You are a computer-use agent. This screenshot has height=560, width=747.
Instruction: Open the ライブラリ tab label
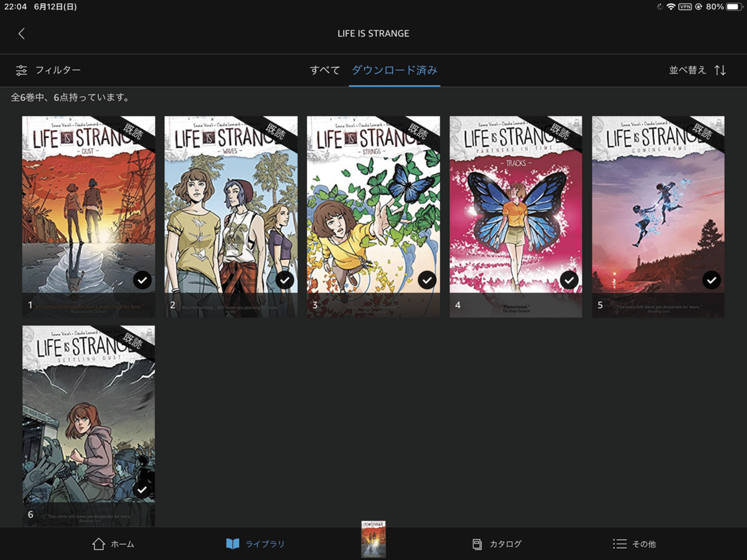tap(265, 544)
